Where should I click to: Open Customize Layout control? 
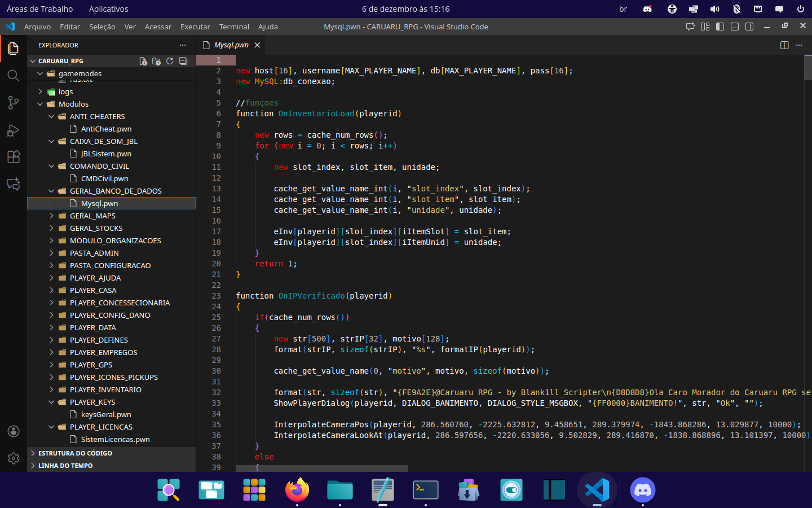point(705,27)
